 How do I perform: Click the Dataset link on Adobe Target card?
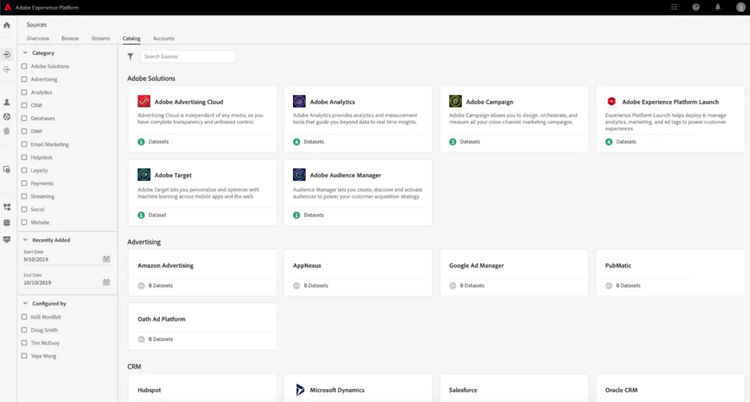pos(157,215)
